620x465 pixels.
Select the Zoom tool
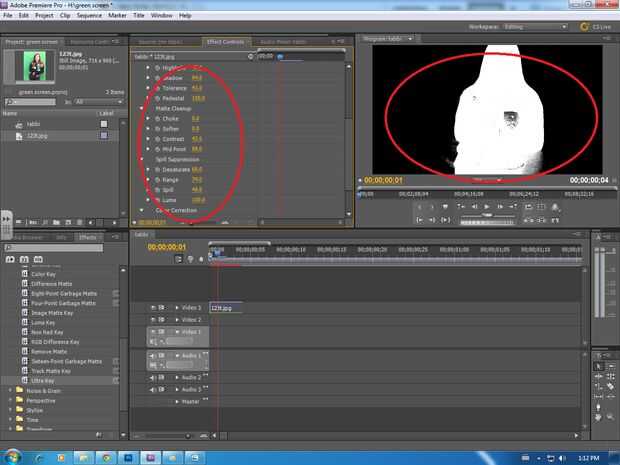pyautogui.click(x=611, y=417)
